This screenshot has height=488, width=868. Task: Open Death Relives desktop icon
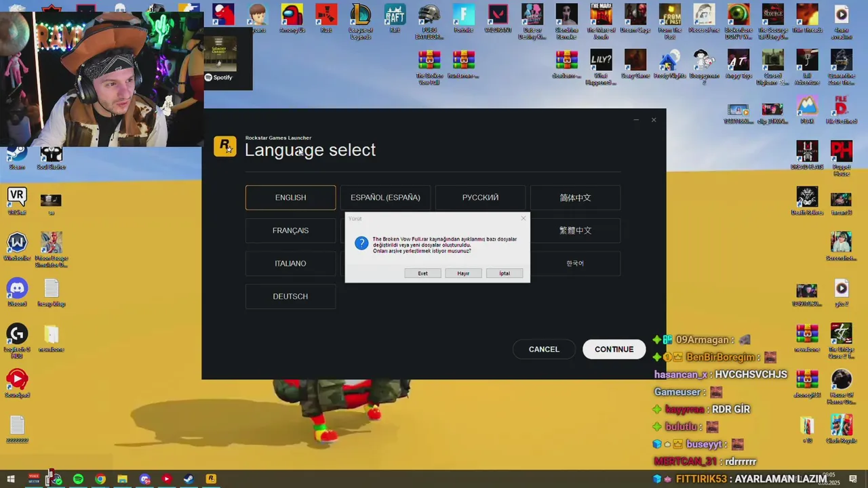pos(807,201)
